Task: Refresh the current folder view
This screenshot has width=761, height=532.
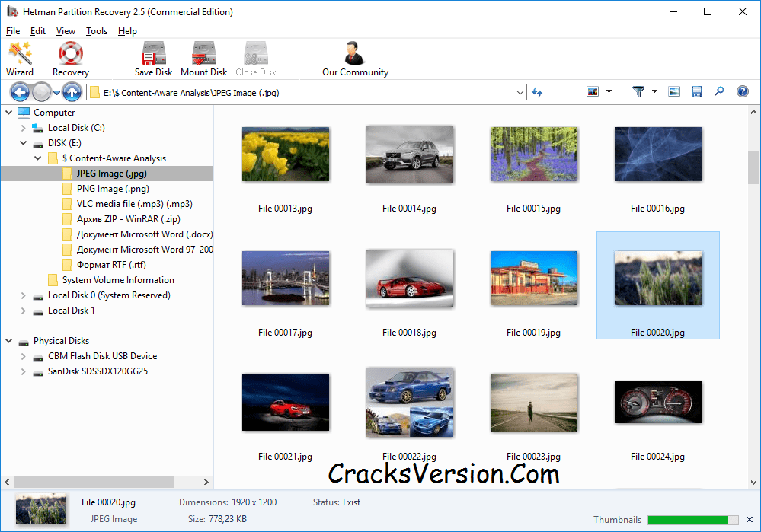Action: (537, 92)
